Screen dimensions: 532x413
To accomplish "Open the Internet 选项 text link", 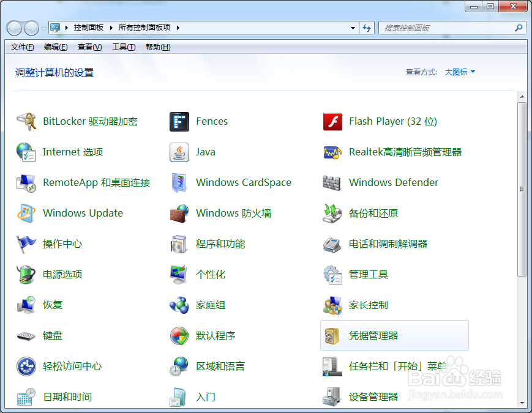I will point(73,152).
